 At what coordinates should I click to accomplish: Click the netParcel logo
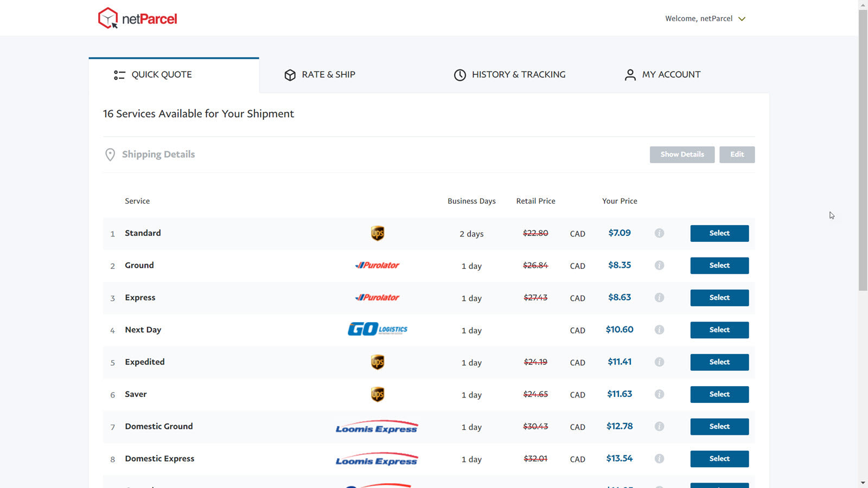pos(138,18)
